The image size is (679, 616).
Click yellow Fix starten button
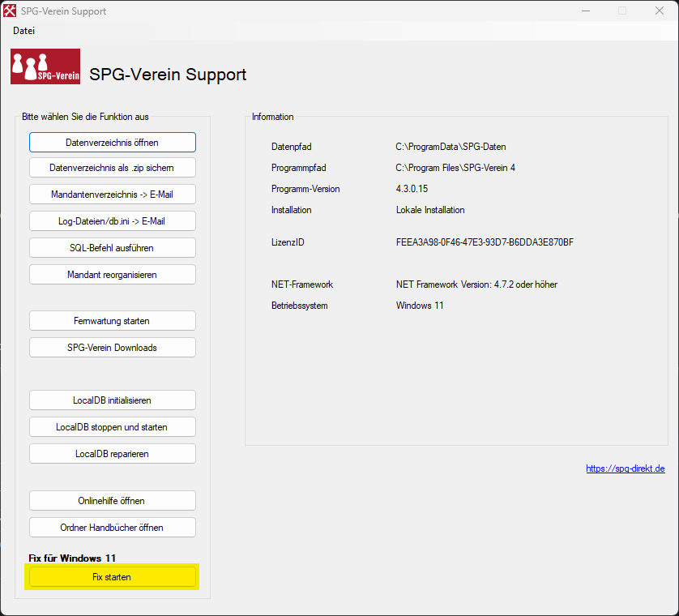click(112, 577)
